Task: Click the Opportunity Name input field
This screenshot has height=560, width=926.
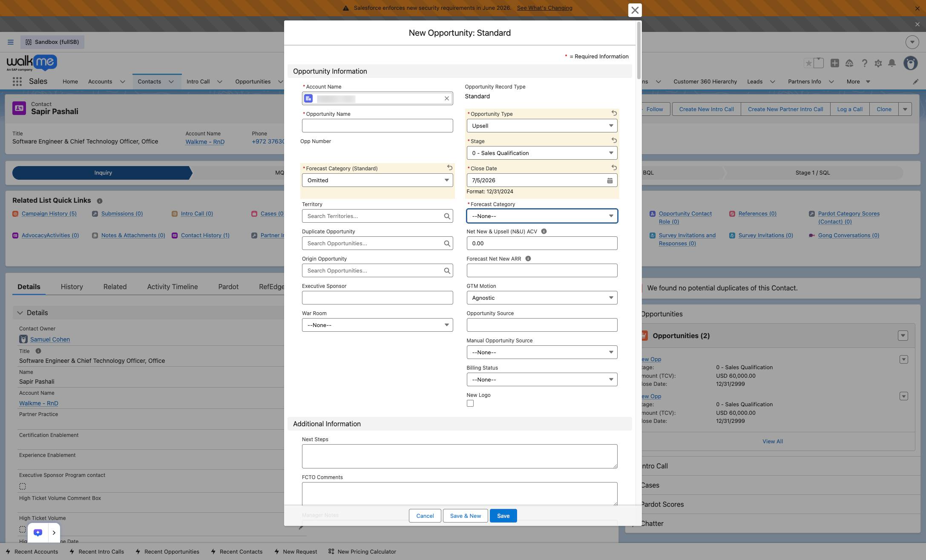Action: 377,126
